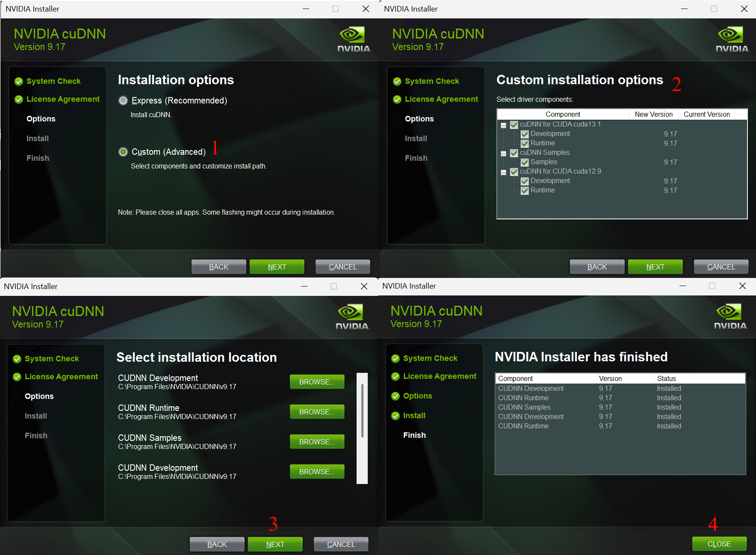Click NVIDIA logo in Installation options window
The width and height of the screenshot is (756, 555).
(x=354, y=40)
